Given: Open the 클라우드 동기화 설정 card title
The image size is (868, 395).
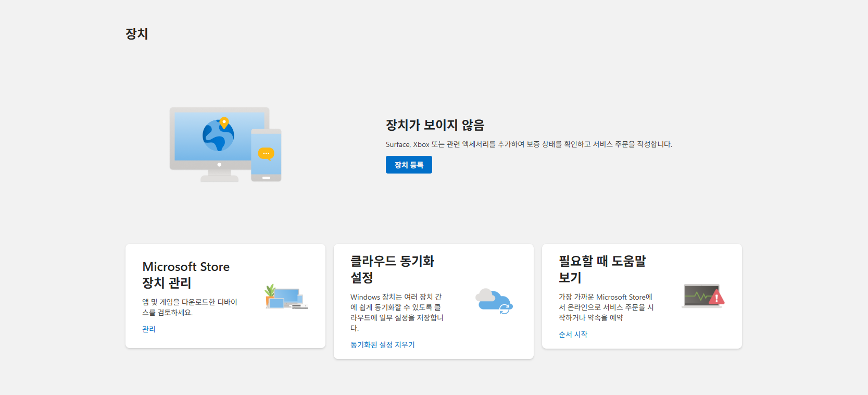Looking at the screenshot, I should (x=392, y=269).
